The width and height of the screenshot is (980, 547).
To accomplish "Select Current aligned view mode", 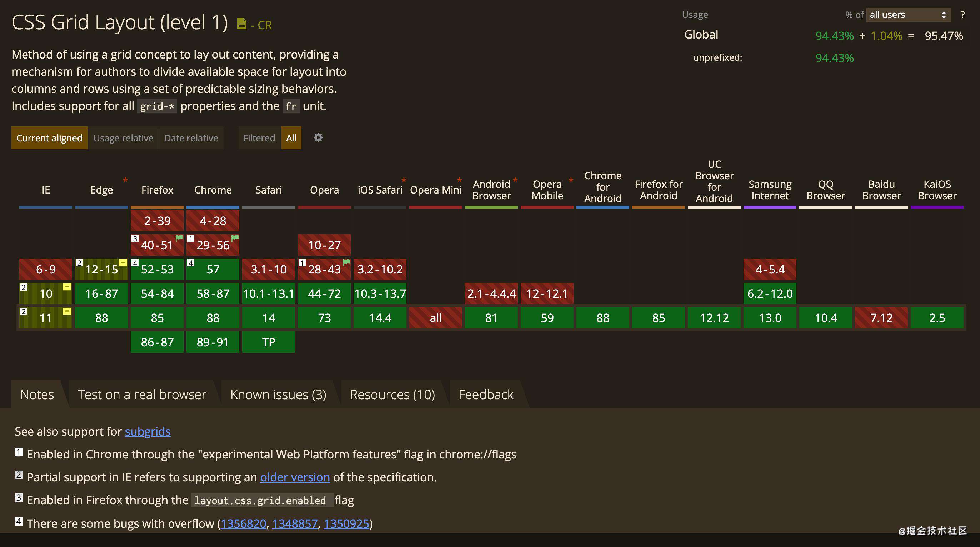I will coord(49,138).
